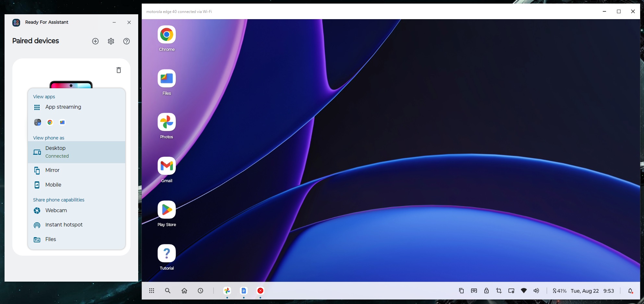Click the date Tue, Aug 22
This screenshot has width=644, height=304.
click(585, 291)
